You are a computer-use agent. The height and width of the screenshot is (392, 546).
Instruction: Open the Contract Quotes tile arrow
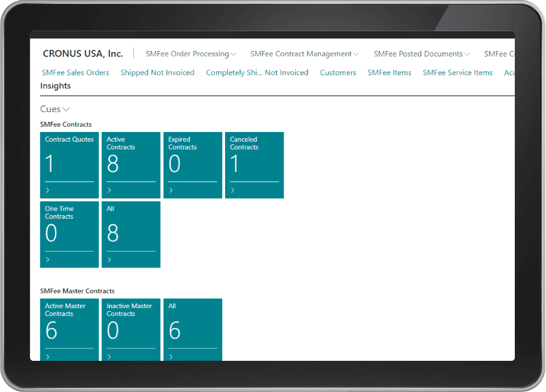tap(48, 190)
